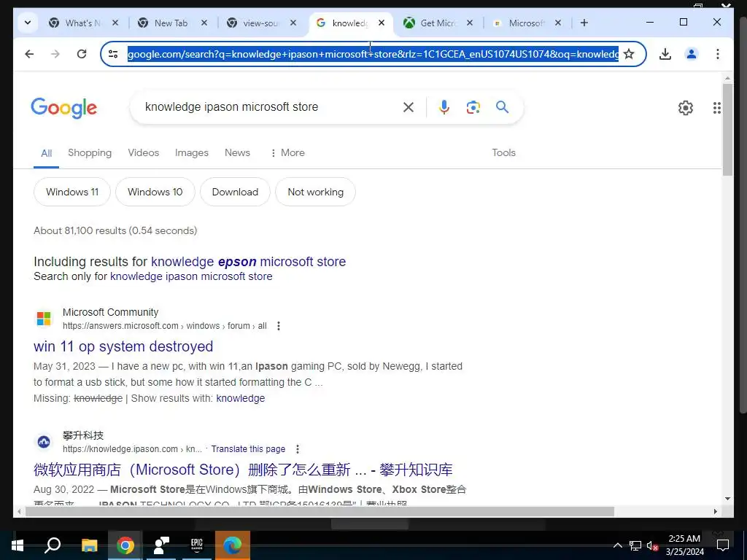747x560 pixels.
Task: Open Windows taskbar search
Action: pyautogui.click(x=53, y=545)
